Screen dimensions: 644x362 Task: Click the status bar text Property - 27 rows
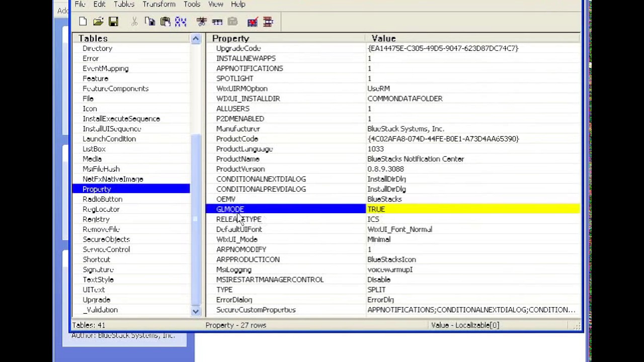(x=236, y=325)
